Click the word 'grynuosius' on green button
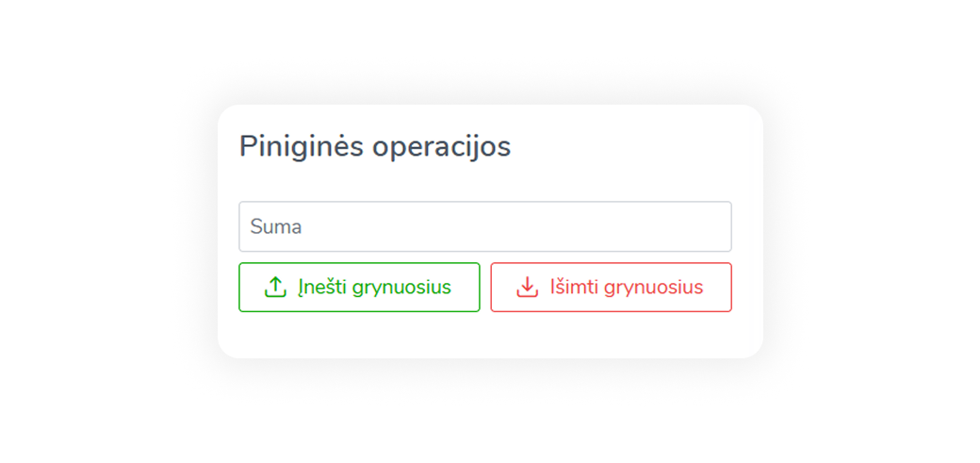980x463 pixels. [x=401, y=287]
